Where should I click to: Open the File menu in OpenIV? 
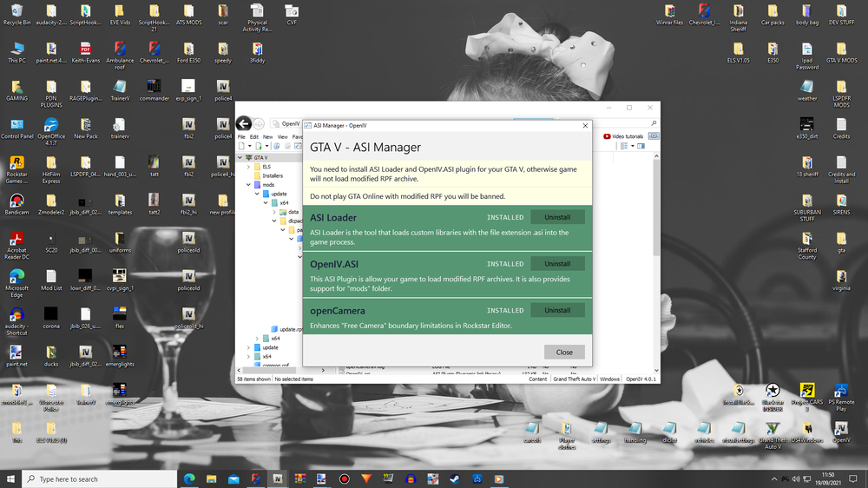(241, 137)
